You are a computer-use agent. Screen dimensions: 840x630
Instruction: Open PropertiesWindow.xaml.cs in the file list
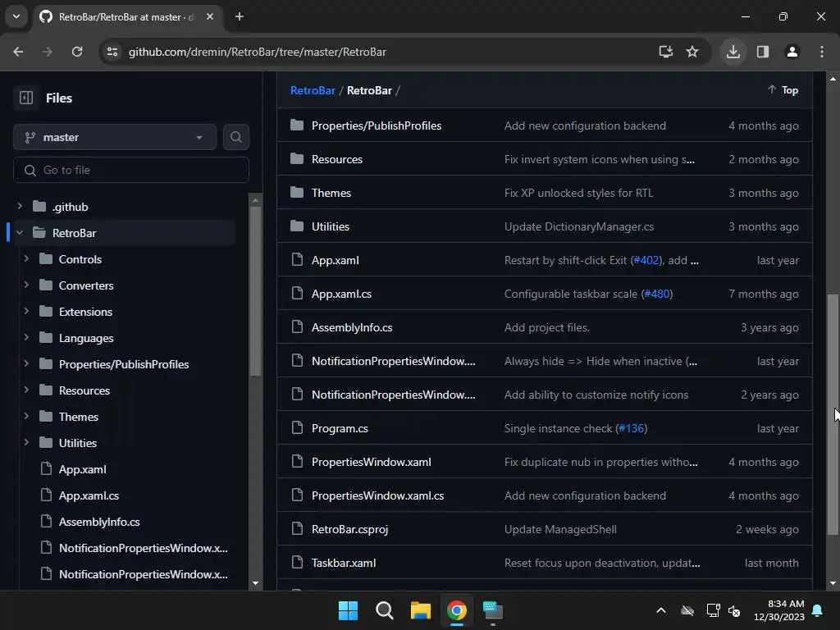coord(377,495)
